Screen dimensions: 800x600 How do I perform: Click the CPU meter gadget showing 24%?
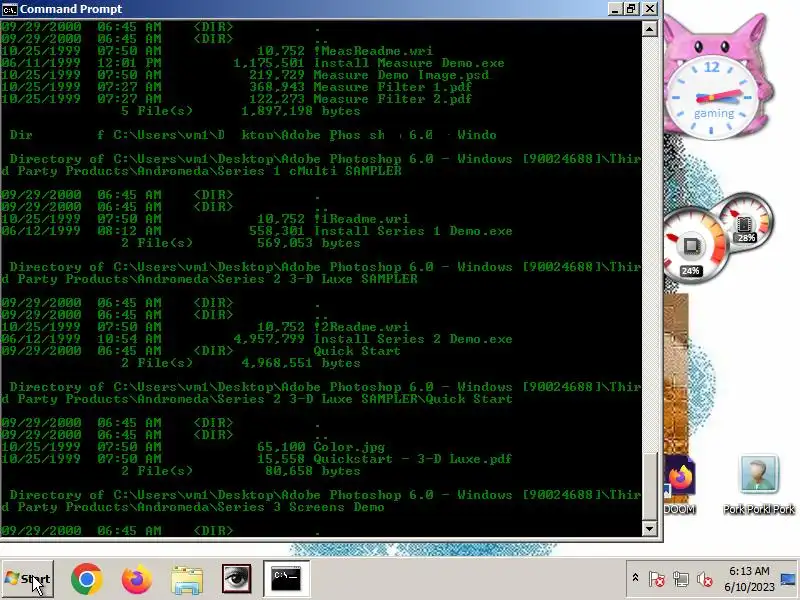coord(693,246)
